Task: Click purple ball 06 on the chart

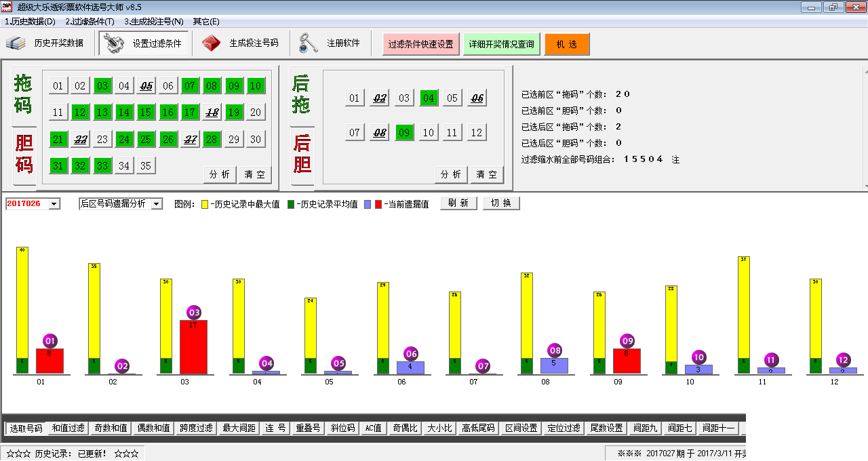Action: coord(411,354)
